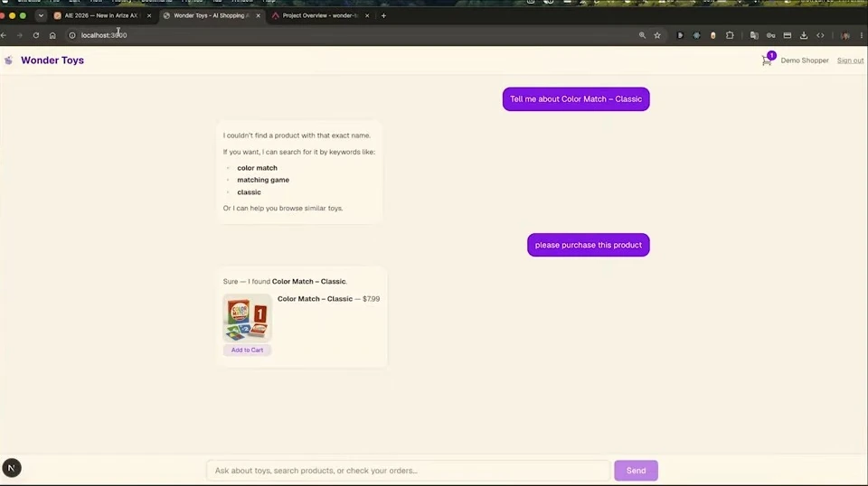Click the Wonder Toys logo icon
Image resolution: width=868 pixels, height=486 pixels.
(8, 61)
